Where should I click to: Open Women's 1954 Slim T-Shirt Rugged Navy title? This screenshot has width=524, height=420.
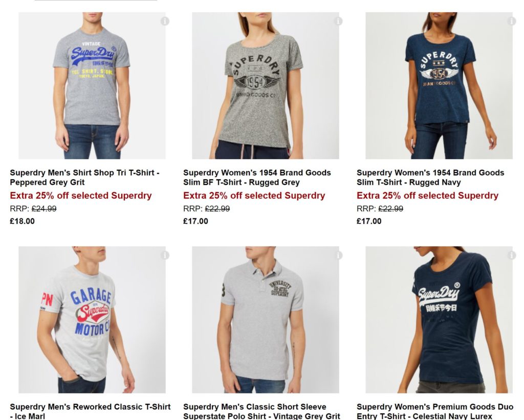430,178
